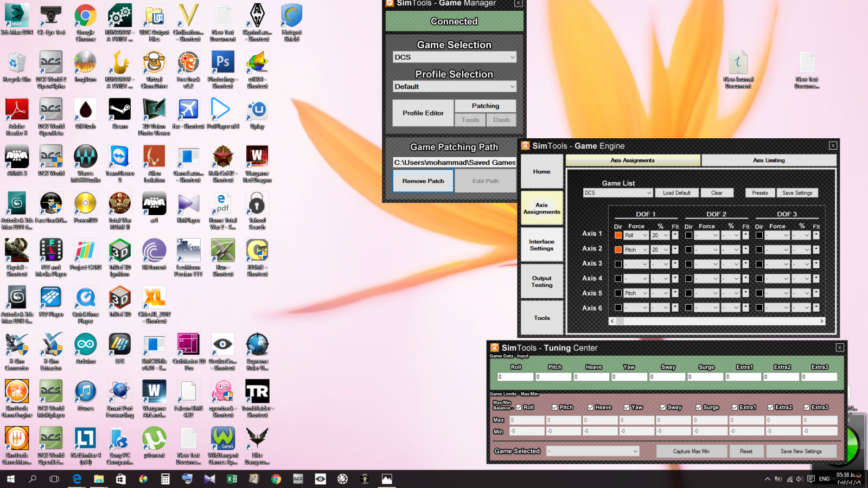Viewport: 868px width, 488px height.
Task: Toggle the Heave balance checkbox
Action: pos(591,407)
